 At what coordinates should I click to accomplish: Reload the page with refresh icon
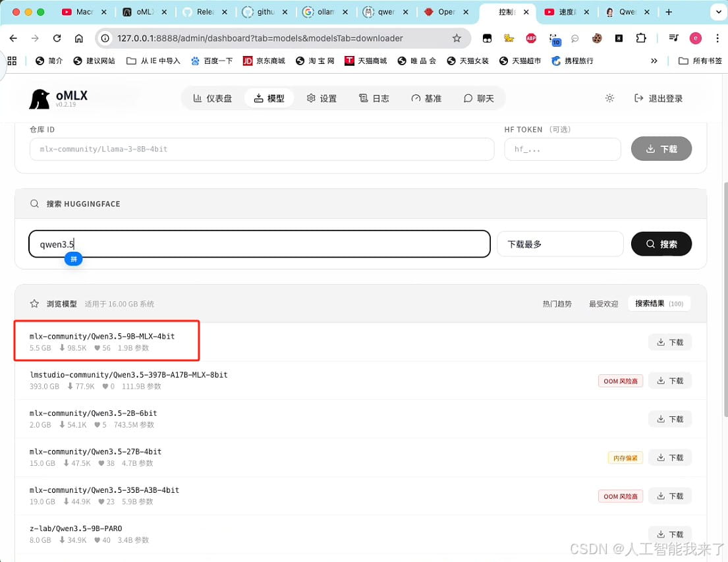point(57,38)
